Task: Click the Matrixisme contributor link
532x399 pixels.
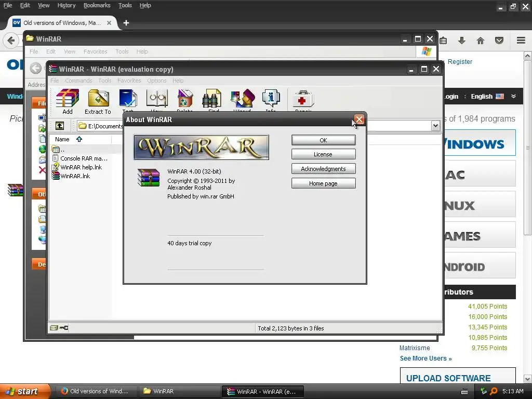Action: pos(414,348)
